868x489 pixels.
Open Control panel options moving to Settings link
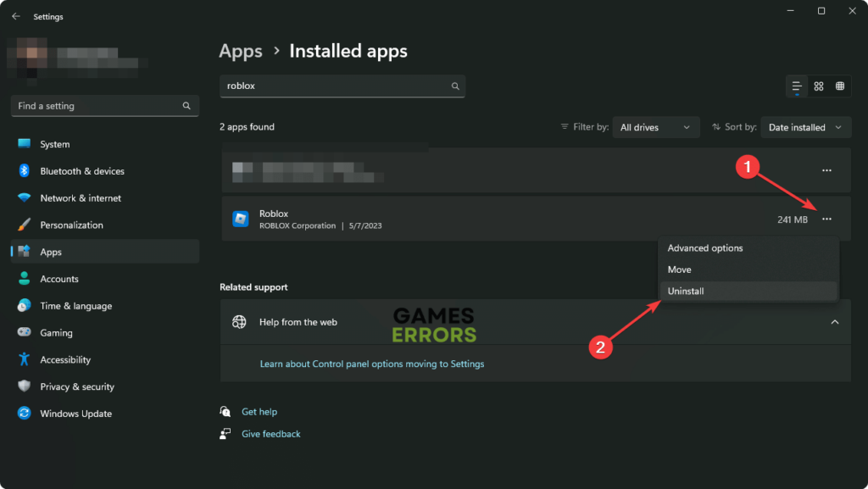[x=371, y=364]
